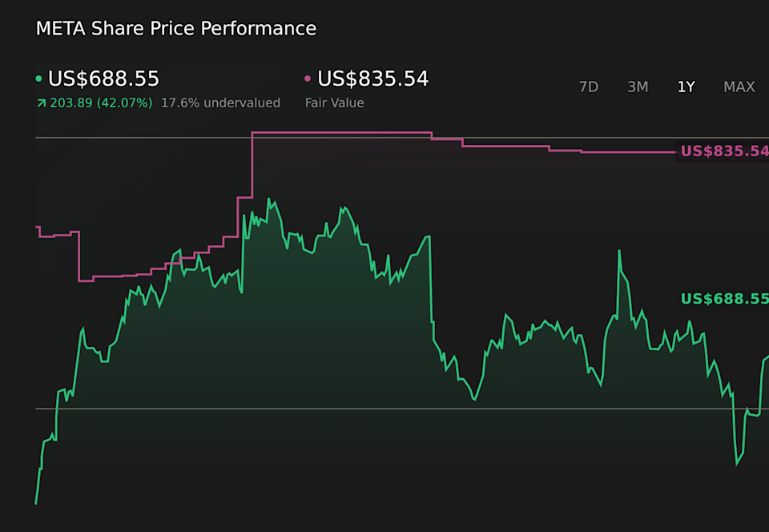Click the pink stepped Fair Value line
Screen dimensions: 769x532
coord(344,133)
